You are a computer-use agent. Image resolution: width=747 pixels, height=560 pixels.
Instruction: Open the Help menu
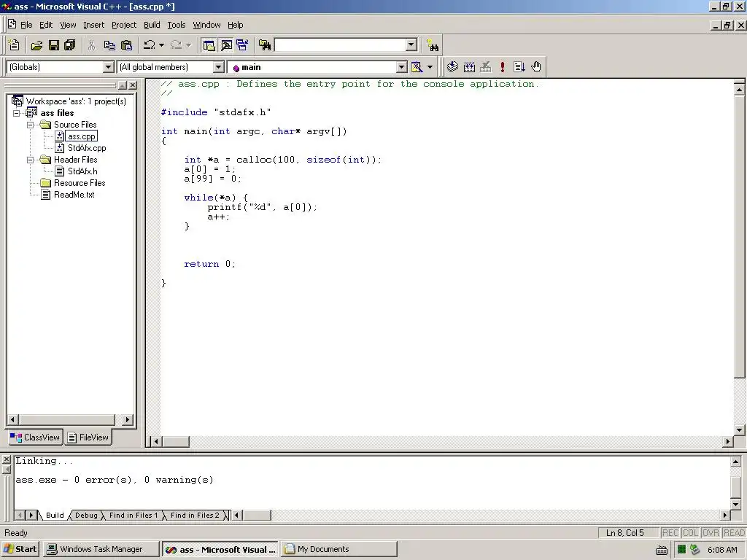pyautogui.click(x=235, y=25)
